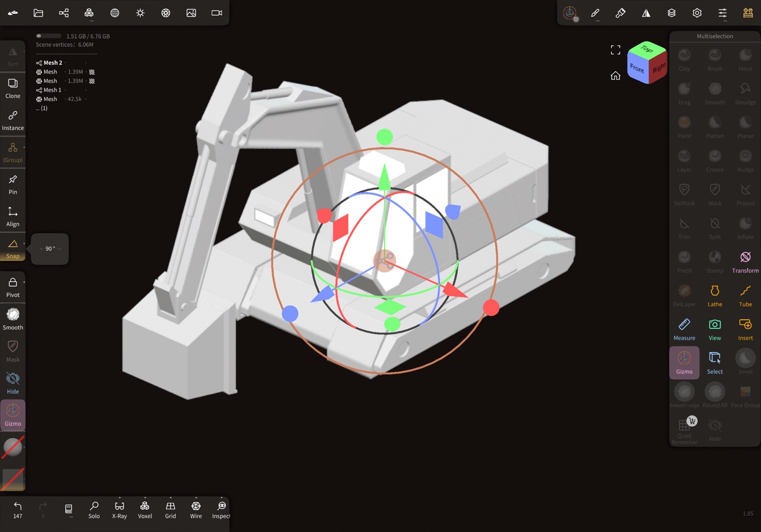Open the Camera menu
Viewport: 761px width, 532px height.
217,12
